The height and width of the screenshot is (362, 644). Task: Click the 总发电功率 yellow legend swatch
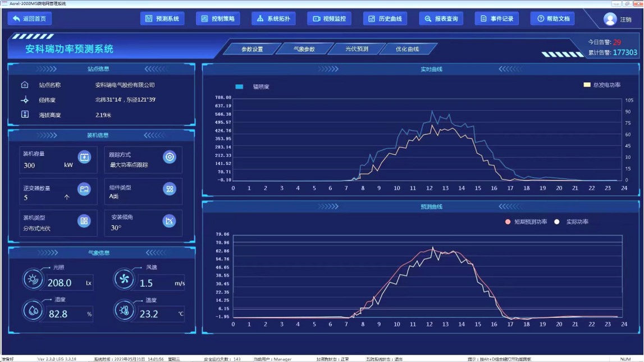tap(587, 85)
